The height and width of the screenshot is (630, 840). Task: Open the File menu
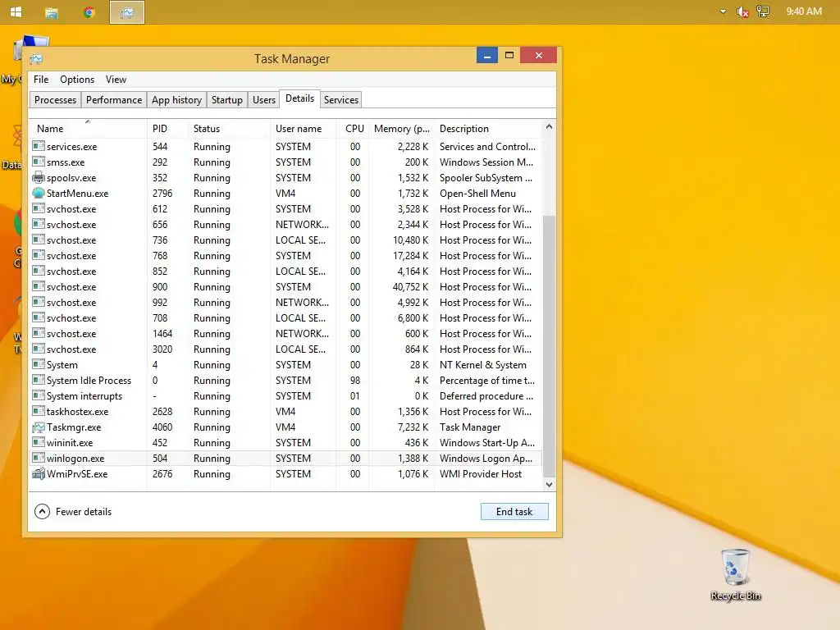[x=41, y=80]
